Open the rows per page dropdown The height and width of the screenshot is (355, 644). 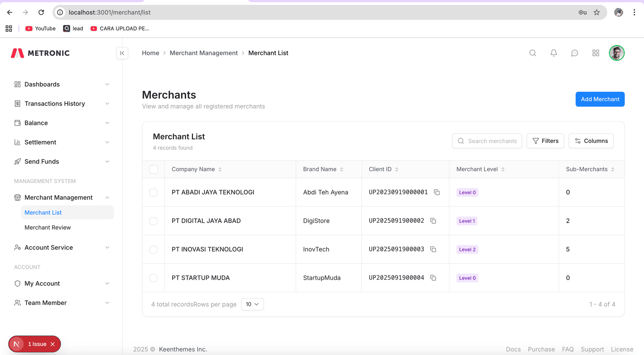click(252, 304)
